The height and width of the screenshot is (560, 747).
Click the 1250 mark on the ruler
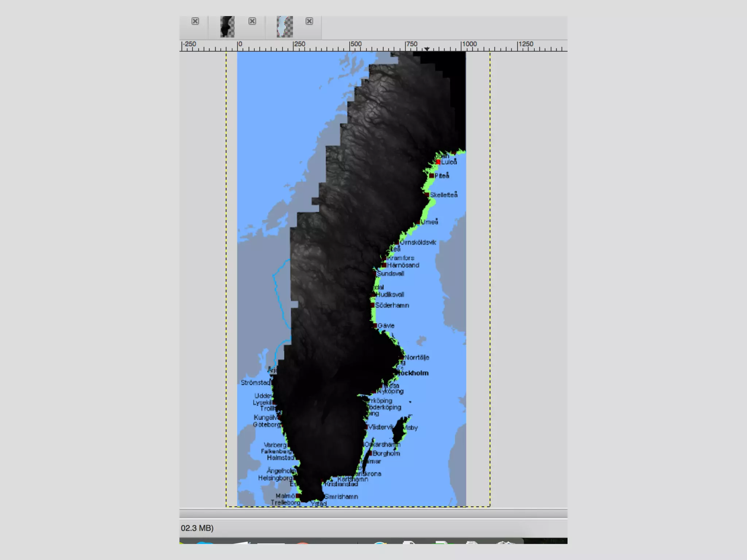click(x=526, y=44)
